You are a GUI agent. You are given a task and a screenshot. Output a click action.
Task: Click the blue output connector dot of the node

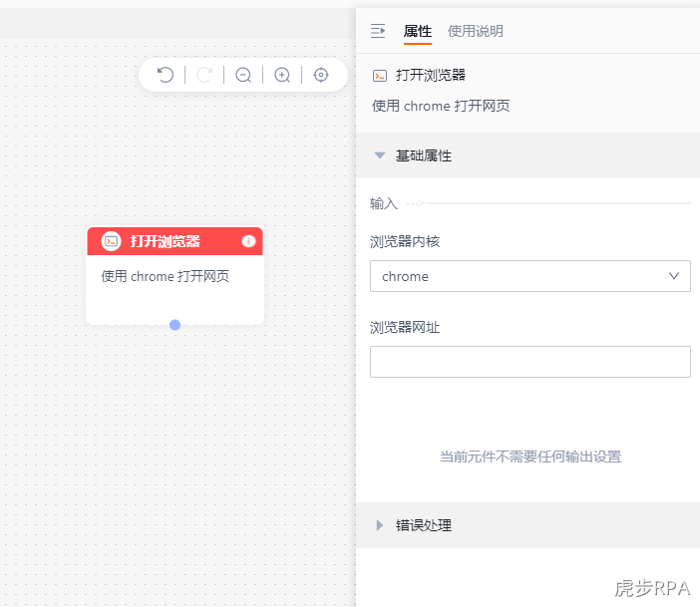click(175, 325)
